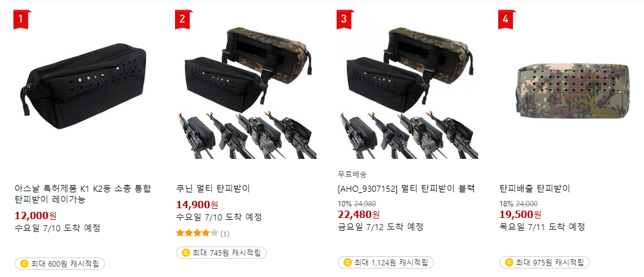Click the coin icon in 745원 cash badge
This screenshot has height=277, width=644.
point(185,253)
